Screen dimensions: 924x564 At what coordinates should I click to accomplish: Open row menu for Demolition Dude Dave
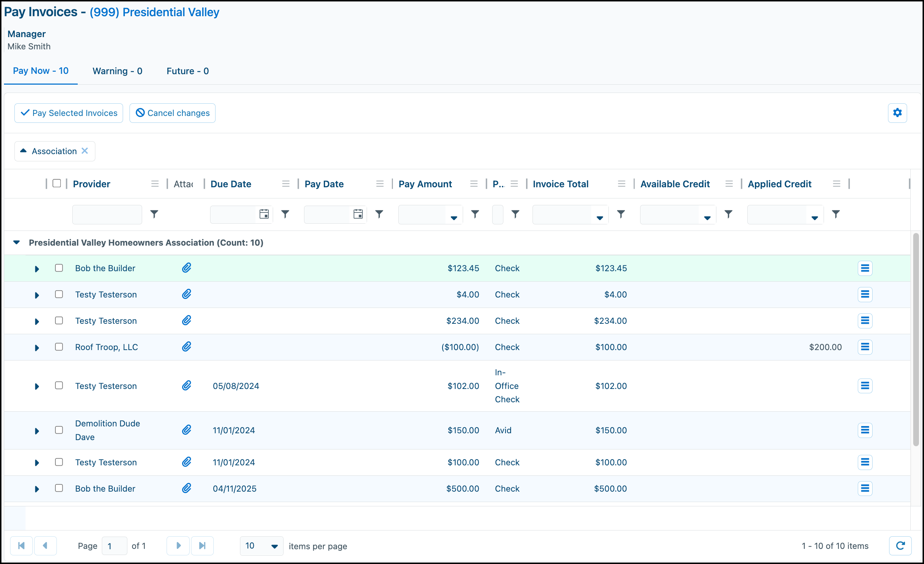tap(865, 430)
